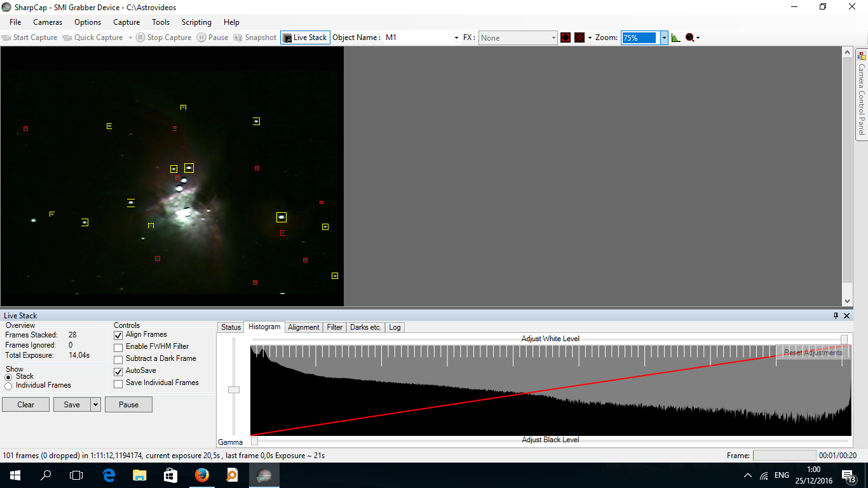Click the Reset Adjustments button
Image resolution: width=868 pixels, height=488 pixels.
[813, 353]
